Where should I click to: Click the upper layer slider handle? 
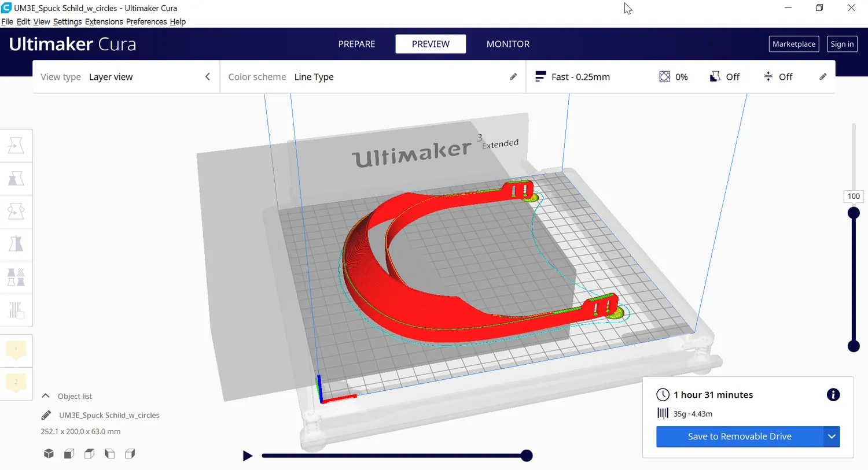coord(854,213)
